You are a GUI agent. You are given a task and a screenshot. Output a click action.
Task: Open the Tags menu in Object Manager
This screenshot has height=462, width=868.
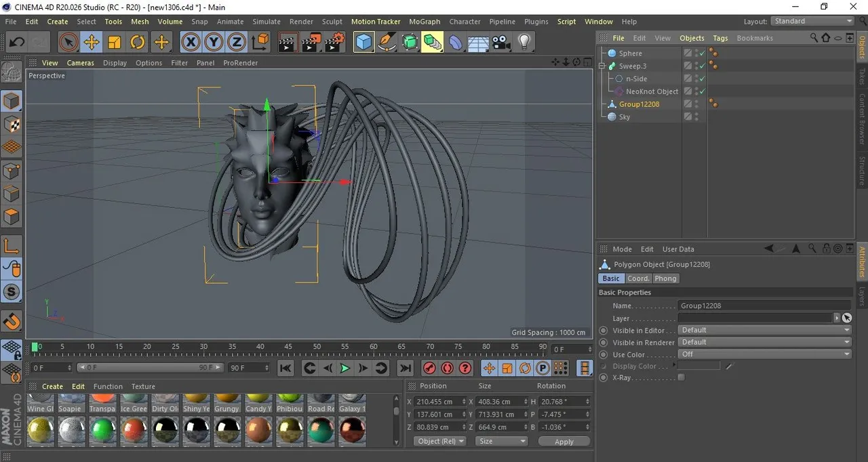click(720, 38)
